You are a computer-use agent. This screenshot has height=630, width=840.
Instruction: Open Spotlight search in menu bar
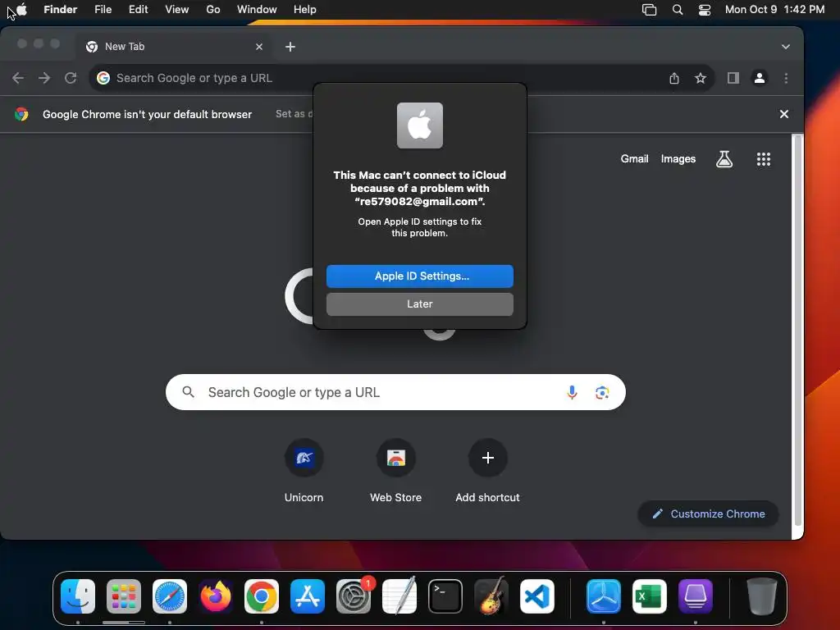[677, 9]
